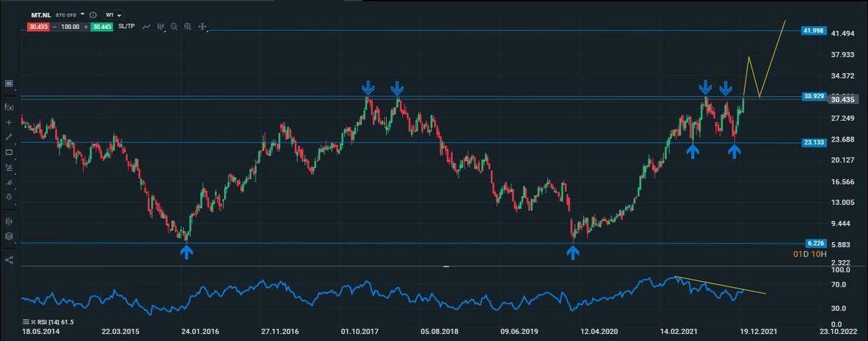This screenshot has height=341, width=868.
Task: Click the instrument info icon
Action: 95,14
